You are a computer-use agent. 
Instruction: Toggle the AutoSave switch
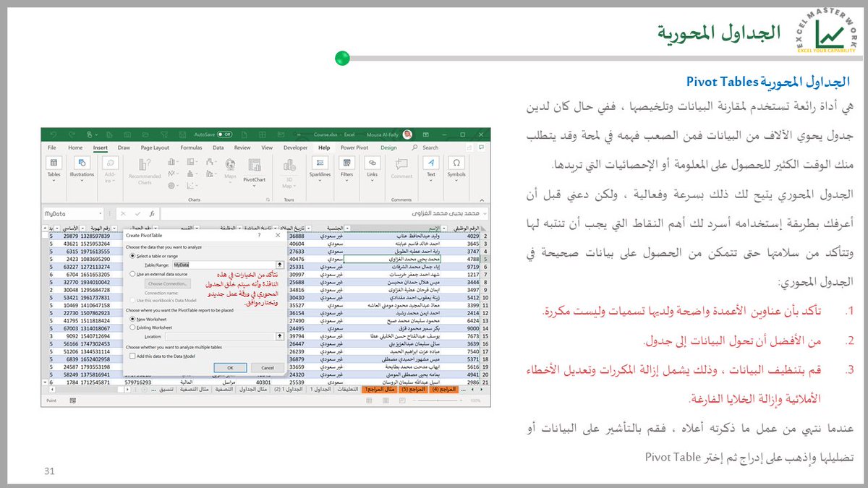tap(224, 134)
